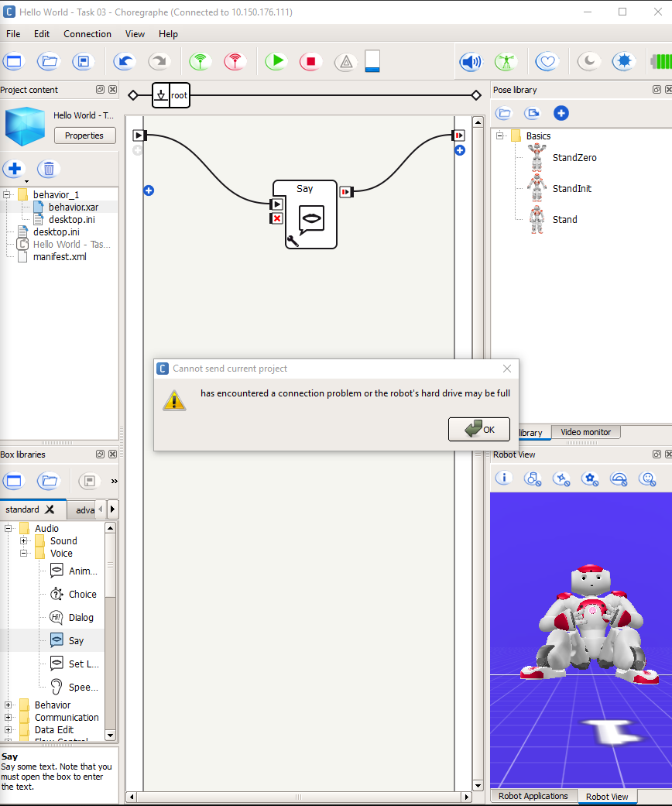Click the green battery level indicator
This screenshot has height=806, width=672.
tap(662, 62)
